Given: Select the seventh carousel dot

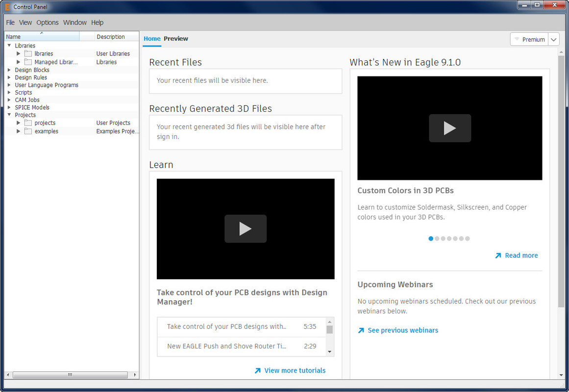Looking at the screenshot, I should pyautogui.click(x=468, y=239).
